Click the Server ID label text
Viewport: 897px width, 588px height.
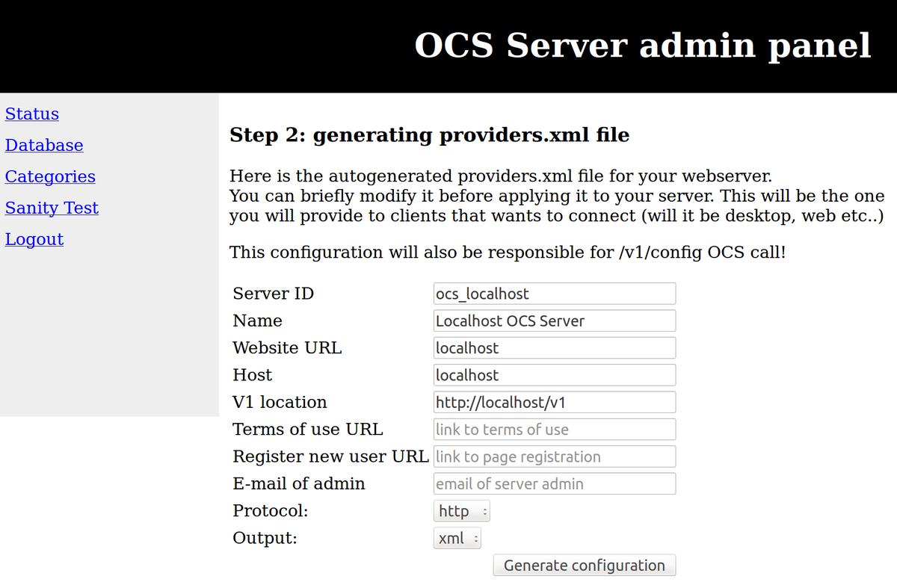point(273,294)
